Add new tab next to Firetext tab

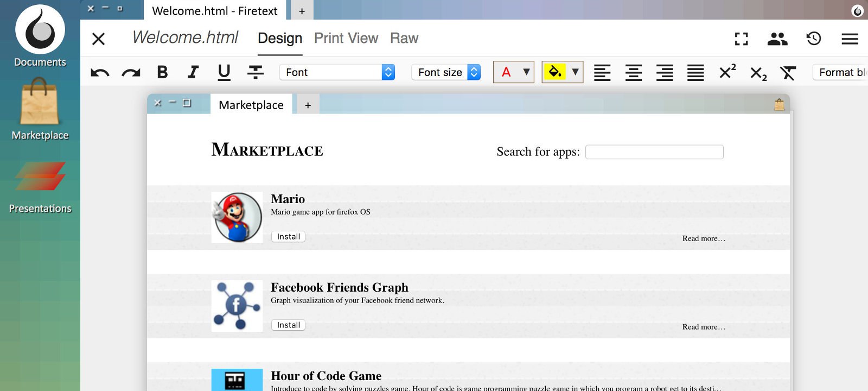[302, 11]
